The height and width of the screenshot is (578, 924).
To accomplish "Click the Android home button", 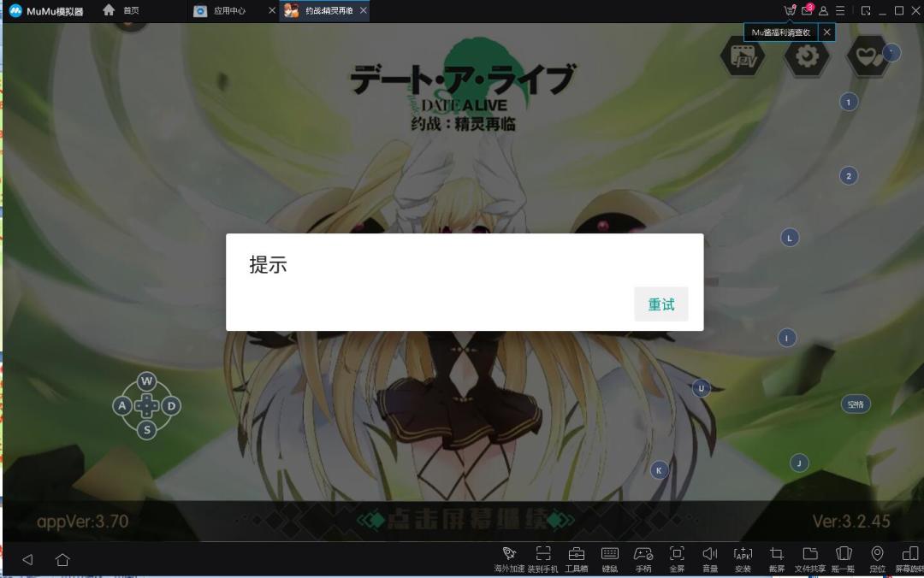I will 62,559.
